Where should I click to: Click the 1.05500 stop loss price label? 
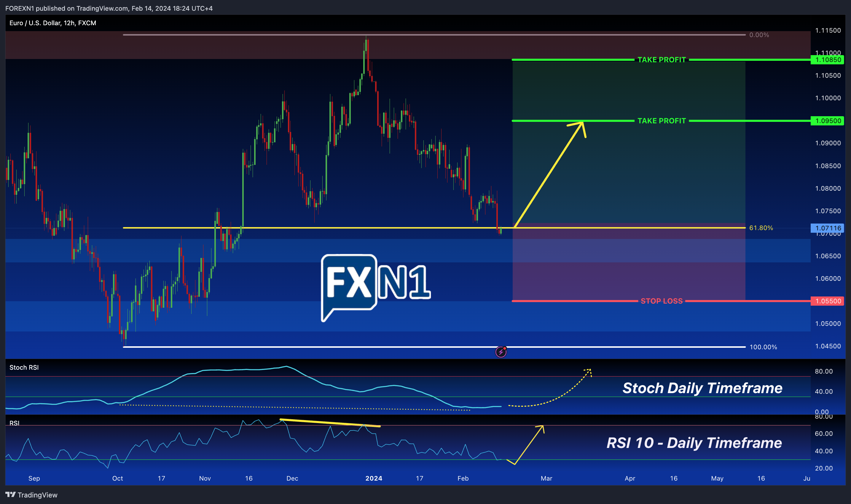tap(827, 301)
